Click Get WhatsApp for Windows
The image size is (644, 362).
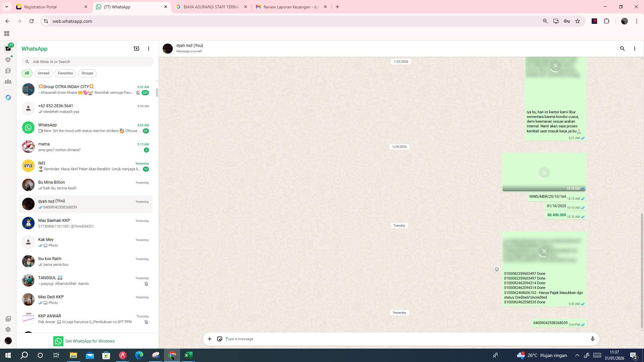(x=90, y=341)
